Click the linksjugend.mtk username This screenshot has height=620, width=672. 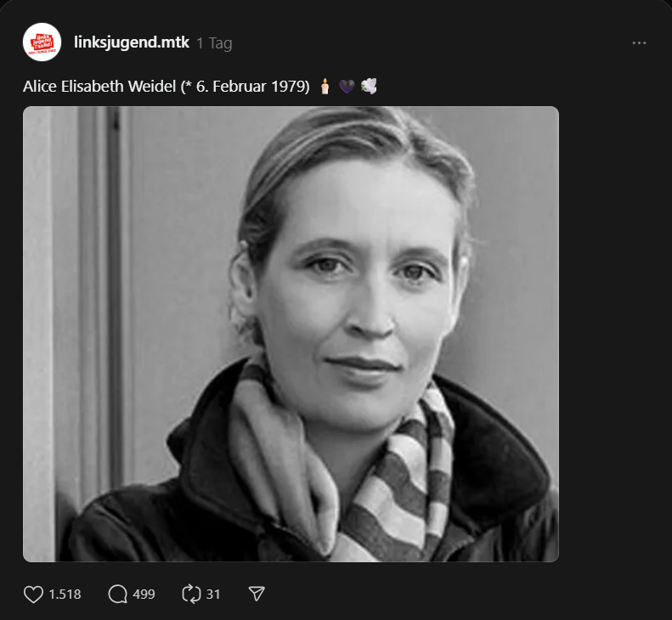(132, 42)
